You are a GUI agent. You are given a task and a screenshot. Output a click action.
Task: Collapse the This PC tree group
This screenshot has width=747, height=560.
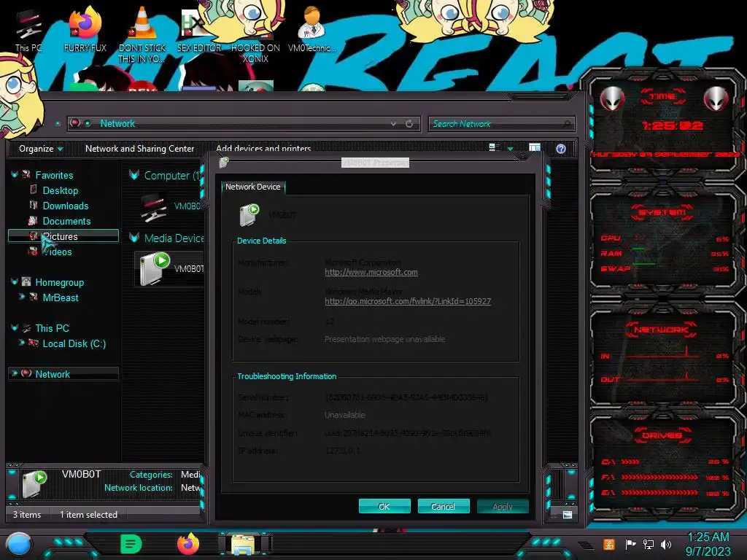coord(15,327)
